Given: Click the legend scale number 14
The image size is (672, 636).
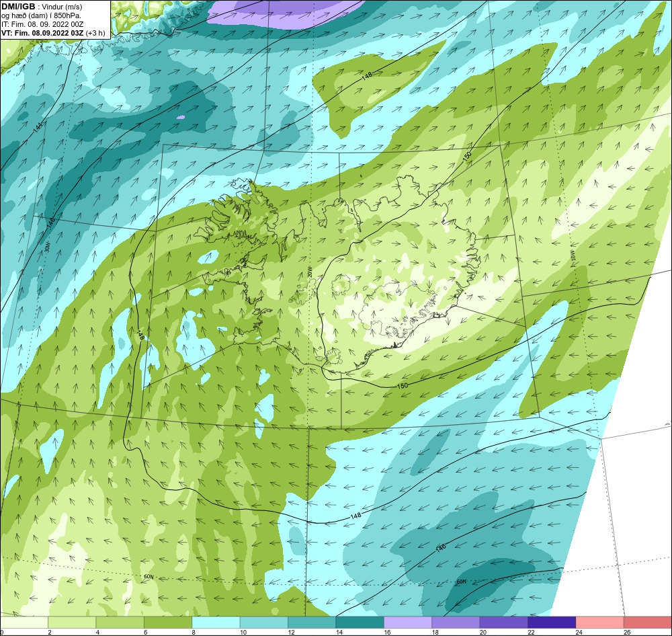Looking at the screenshot, I should [339, 632].
